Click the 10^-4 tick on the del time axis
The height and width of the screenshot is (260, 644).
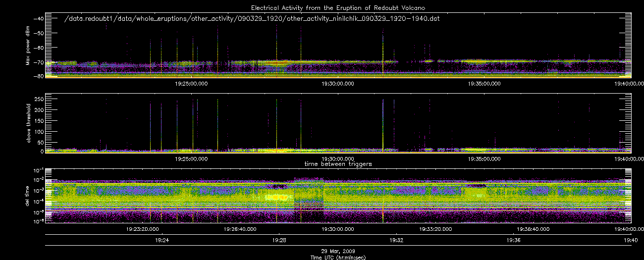pyautogui.click(x=38, y=201)
